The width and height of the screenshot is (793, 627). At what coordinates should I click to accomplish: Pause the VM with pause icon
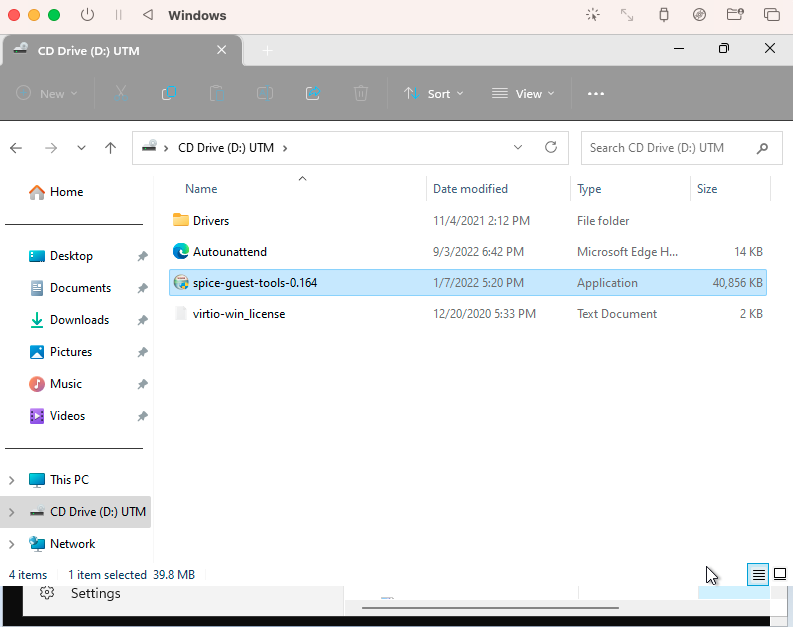click(118, 15)
